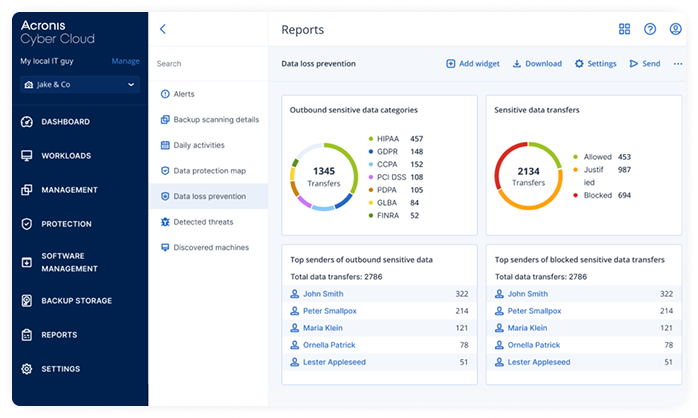Select Data protection map report
This screenshot has height=418, width=698.
coord(208,171)
